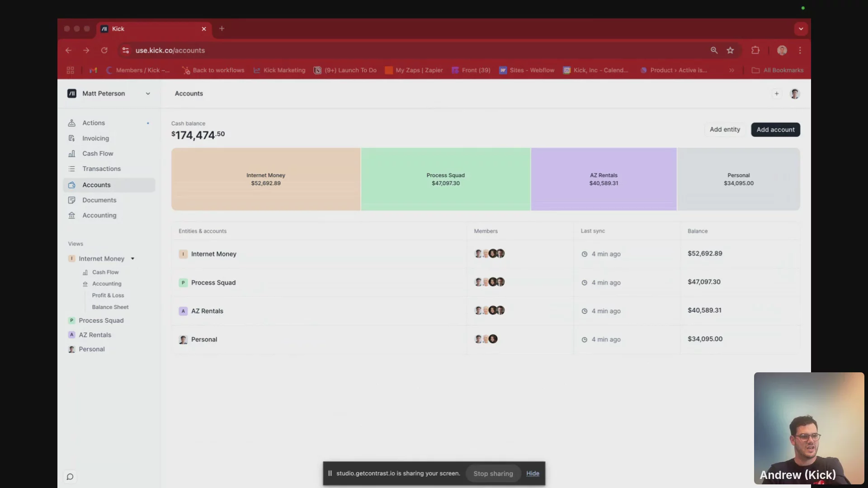Image resolution: width=868 pixels, height=488 pixels.
Task: Open the Accounting sidebar item
Action: pyautogui.click(x=108, y=216)
